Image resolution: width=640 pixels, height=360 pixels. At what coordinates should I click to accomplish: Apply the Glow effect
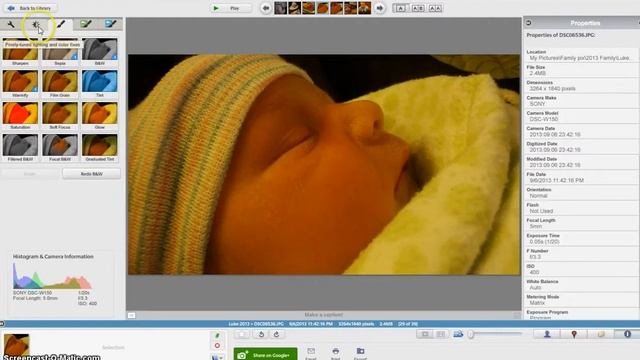pyautogui.click(x=100, y=116)
